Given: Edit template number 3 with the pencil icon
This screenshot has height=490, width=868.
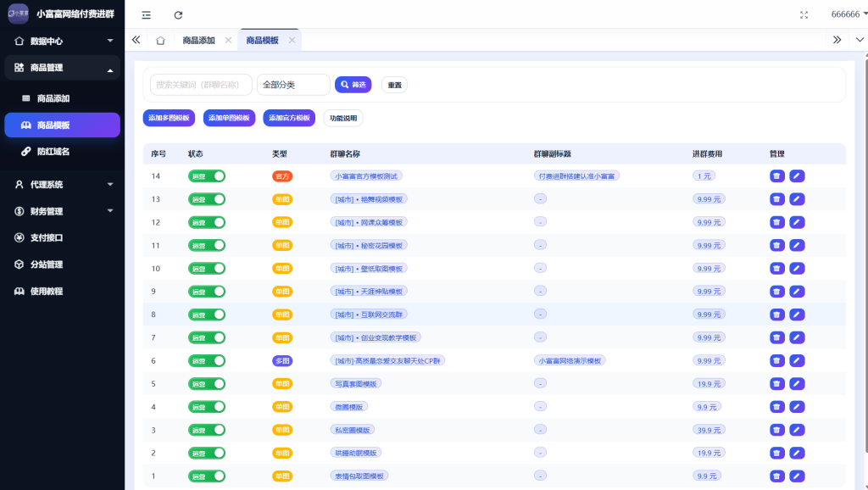Looking at the screenshot, I should coord(797,430).
